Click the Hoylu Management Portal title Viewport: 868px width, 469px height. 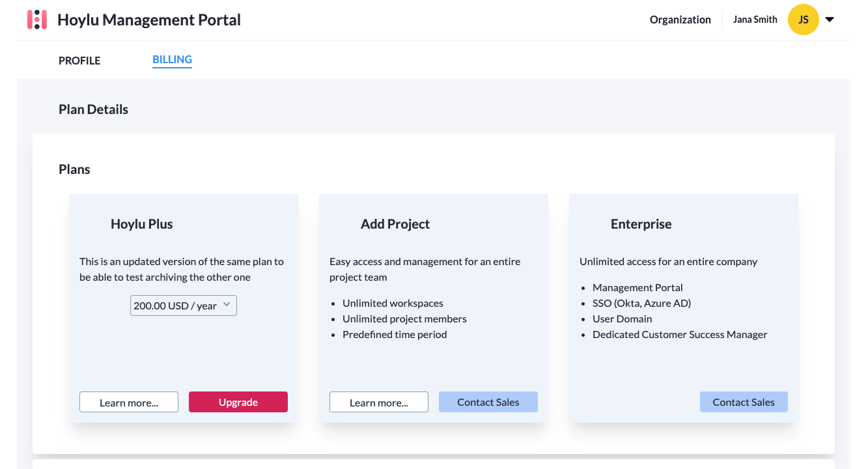(149, 20)
